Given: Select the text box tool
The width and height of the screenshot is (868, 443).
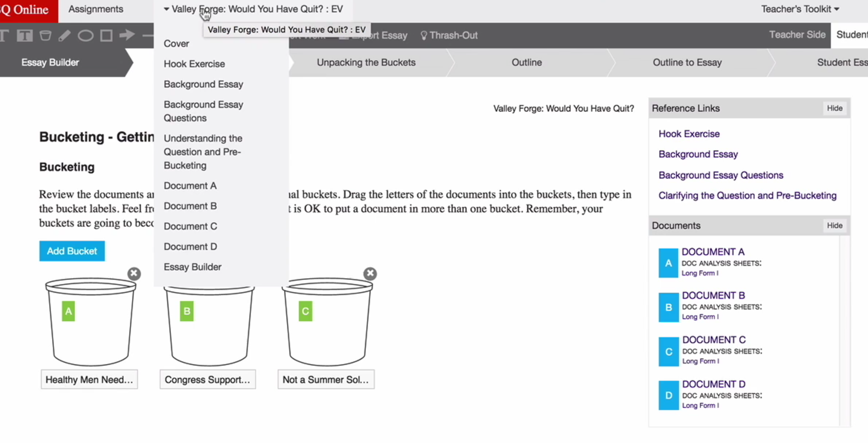Looking at the screenshot, I should (24, 35).
